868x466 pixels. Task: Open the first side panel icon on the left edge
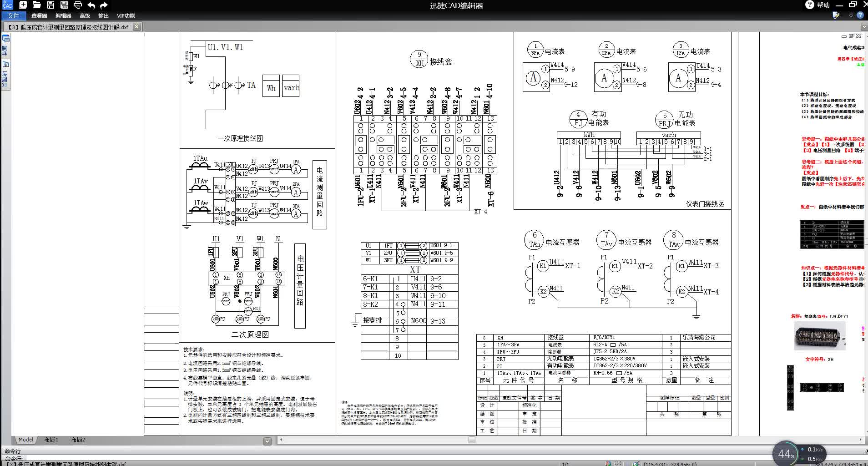(x=6, y=38)
